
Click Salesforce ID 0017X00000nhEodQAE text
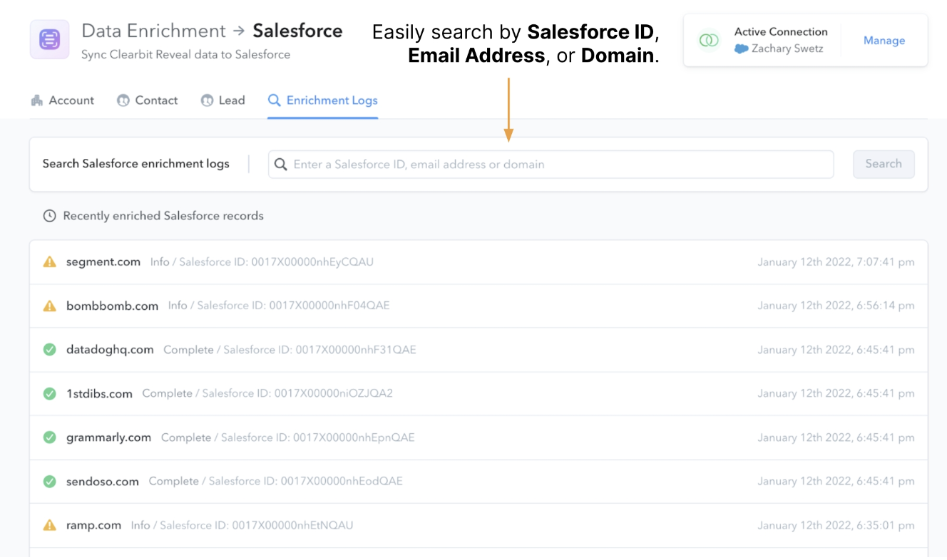coord(305,482)
